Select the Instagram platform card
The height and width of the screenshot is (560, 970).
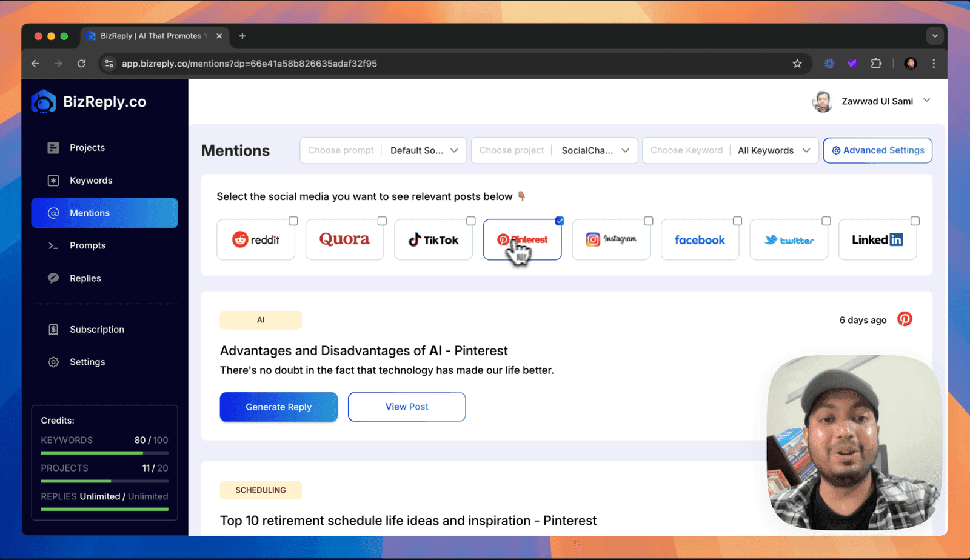click(611, 240)
